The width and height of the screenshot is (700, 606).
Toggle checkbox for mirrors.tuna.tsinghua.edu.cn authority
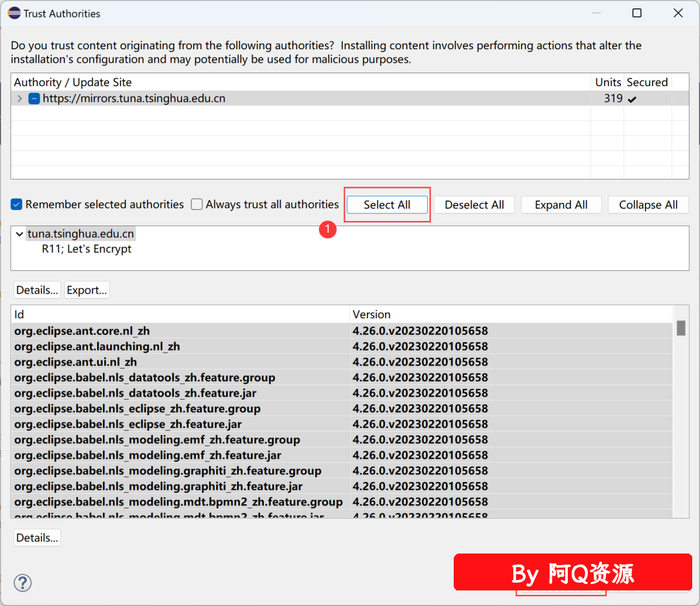(34, 99)
